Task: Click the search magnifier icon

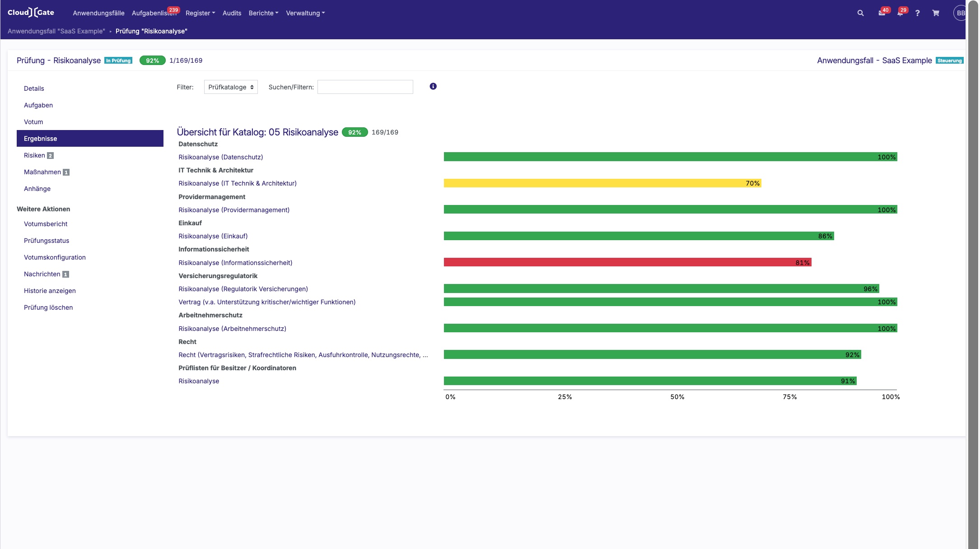Action: pyautogui.click(x=860, y=13)
